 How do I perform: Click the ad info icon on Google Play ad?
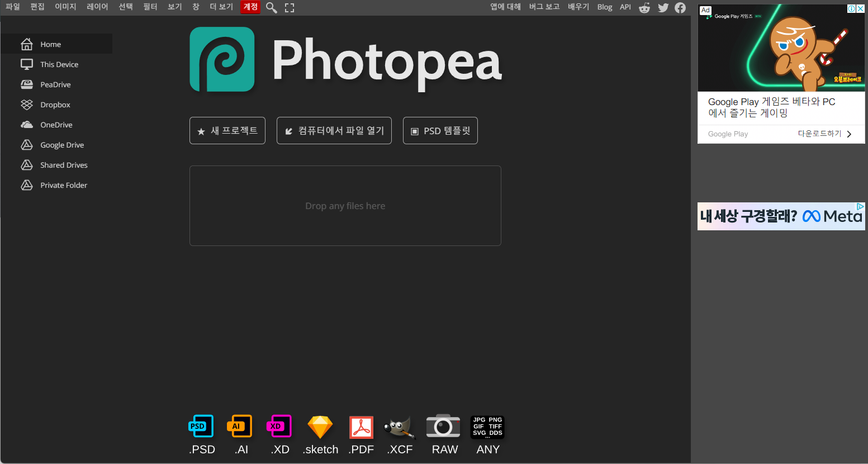tap(852, 8)
